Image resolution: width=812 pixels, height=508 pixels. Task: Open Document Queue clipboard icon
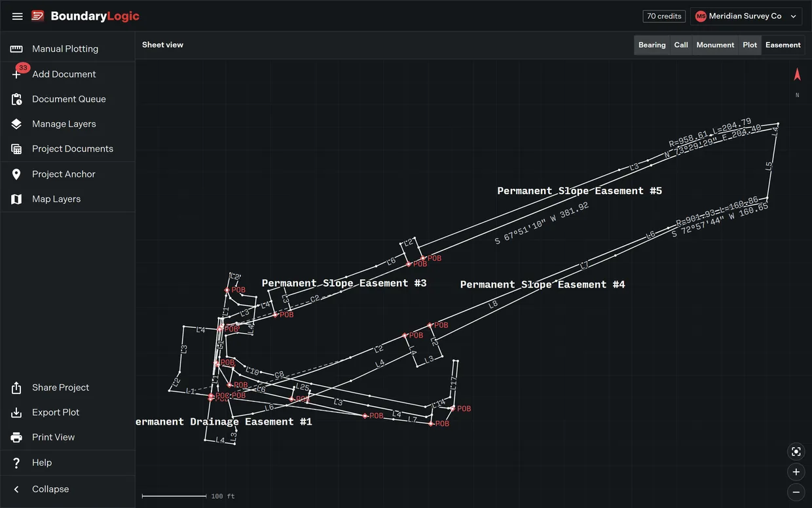coord(16,99)
